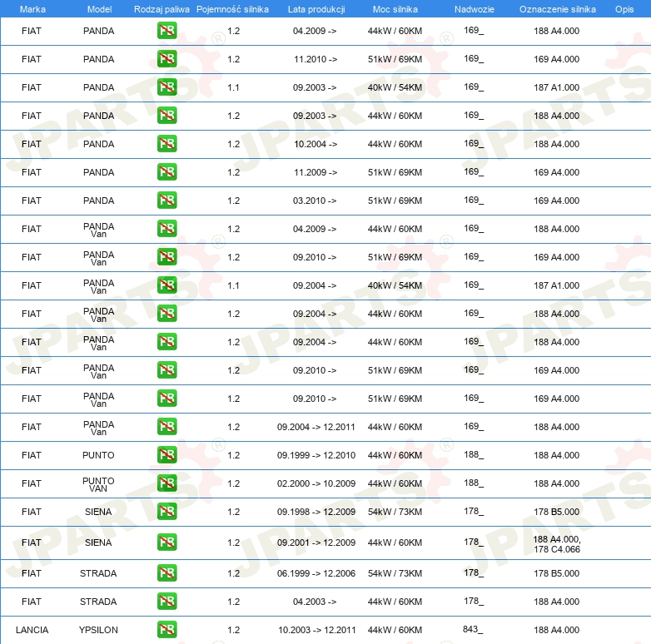Select 54kW / 73KM in the STRADA row
This screenshot has width=651, height=644.
pyautogui.click(x=395, y=573)
